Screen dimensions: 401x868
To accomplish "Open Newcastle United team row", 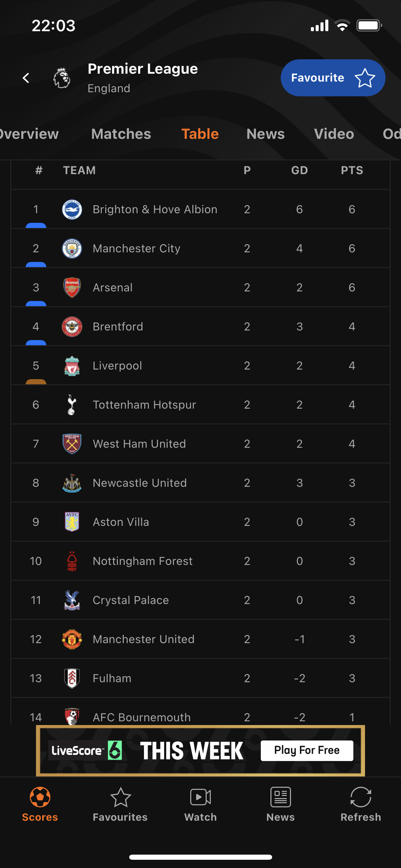I will point(200,483).
